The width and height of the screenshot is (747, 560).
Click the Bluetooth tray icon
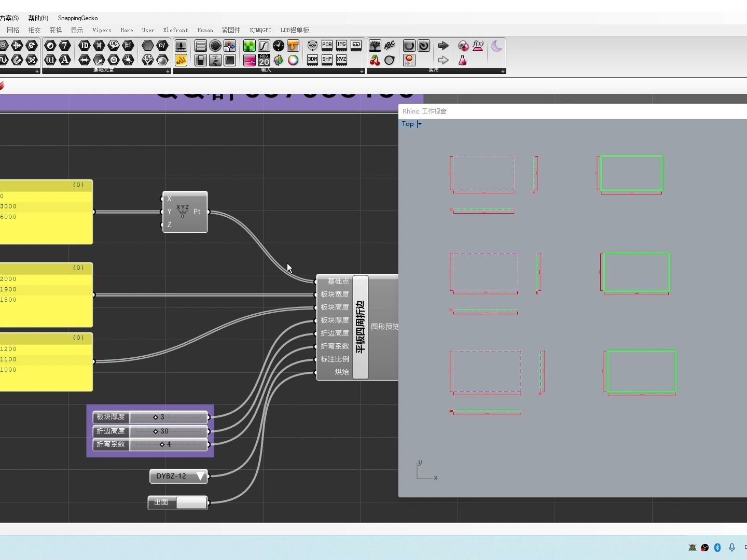pyautogui.click(x=718, y=548)
